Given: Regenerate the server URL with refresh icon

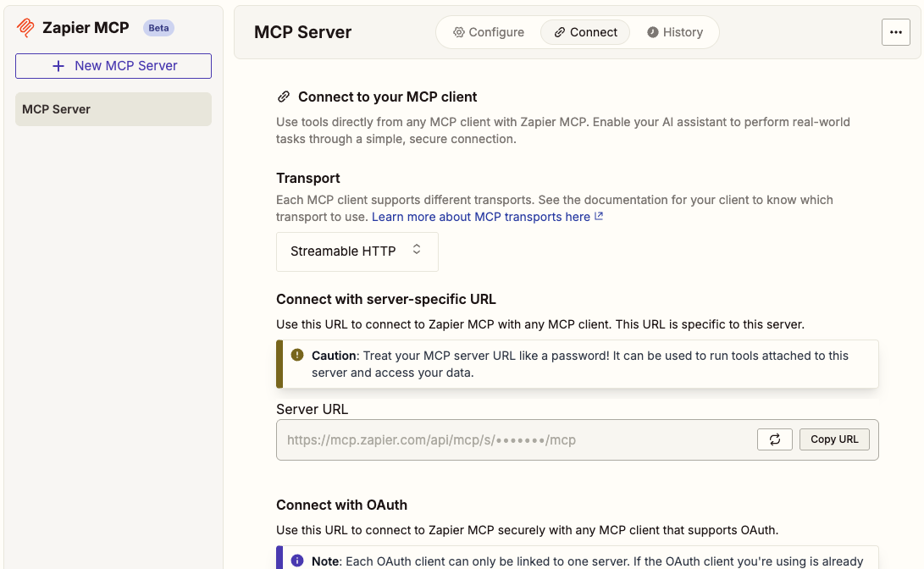Looking at the screenshot, I should pyautogui.click(x=774, y=439).
